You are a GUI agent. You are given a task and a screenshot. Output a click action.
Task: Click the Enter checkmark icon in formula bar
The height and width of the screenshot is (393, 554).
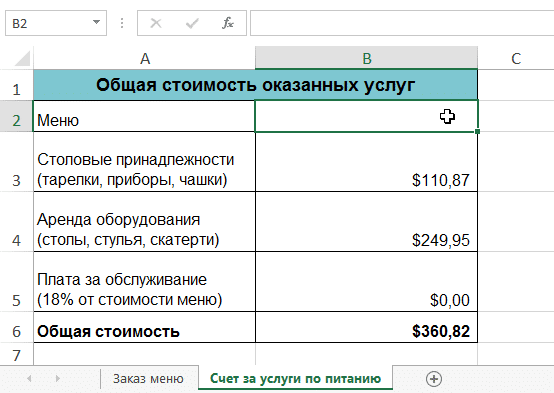[192, 23]
